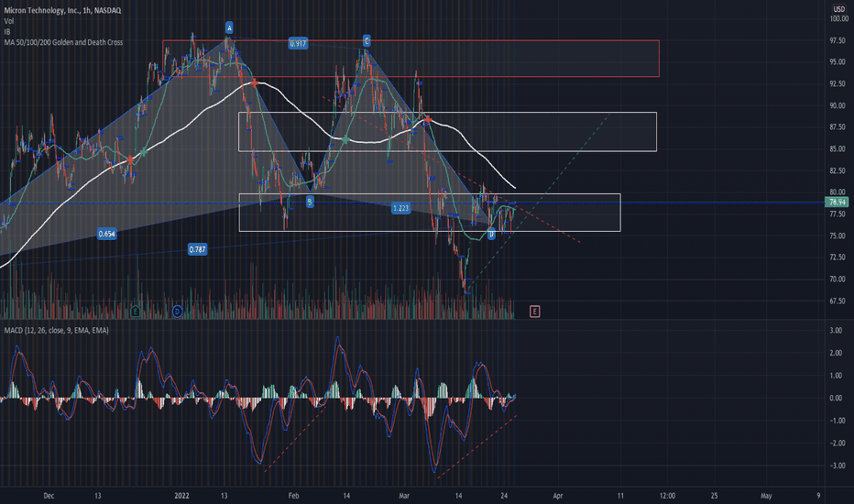Click the 70.00 price axis label

pyautogui.click(x=838, y=279)
